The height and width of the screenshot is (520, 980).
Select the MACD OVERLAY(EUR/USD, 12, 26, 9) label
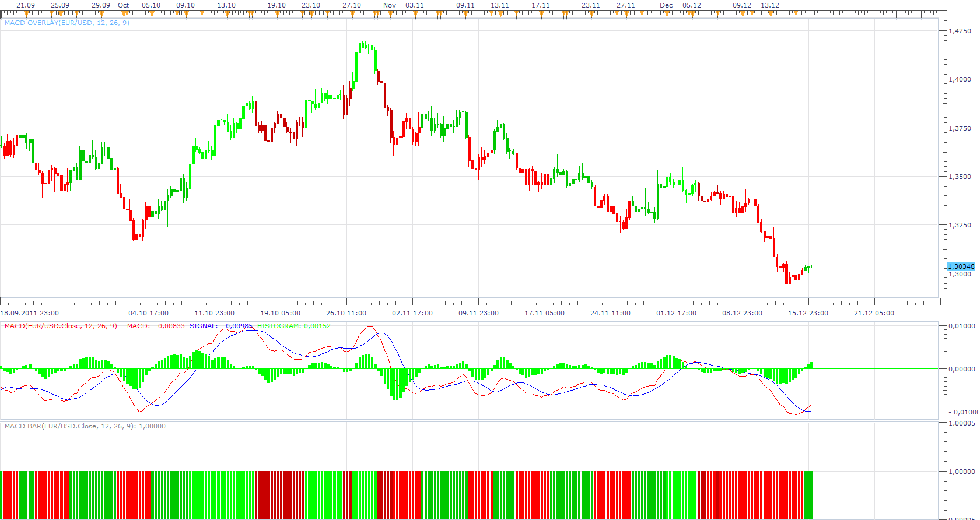click(67, 23)
